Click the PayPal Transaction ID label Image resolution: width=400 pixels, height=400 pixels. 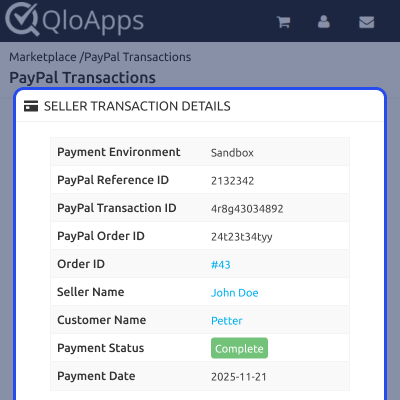click(x=117, y=208)
